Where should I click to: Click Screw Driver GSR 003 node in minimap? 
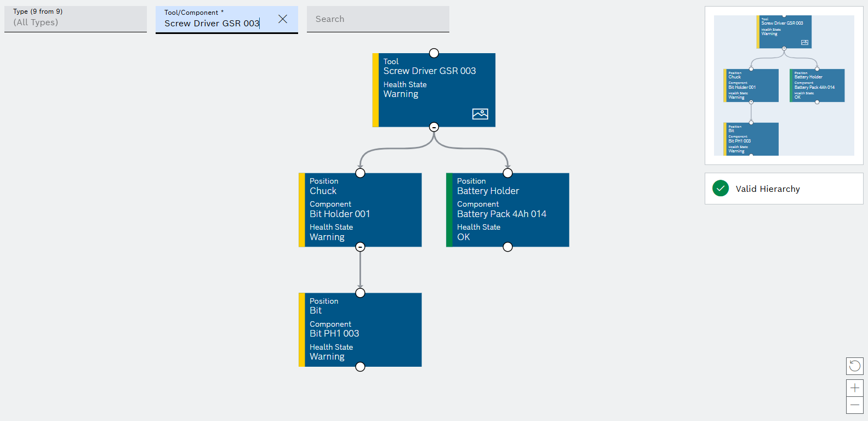coord(784,32)
